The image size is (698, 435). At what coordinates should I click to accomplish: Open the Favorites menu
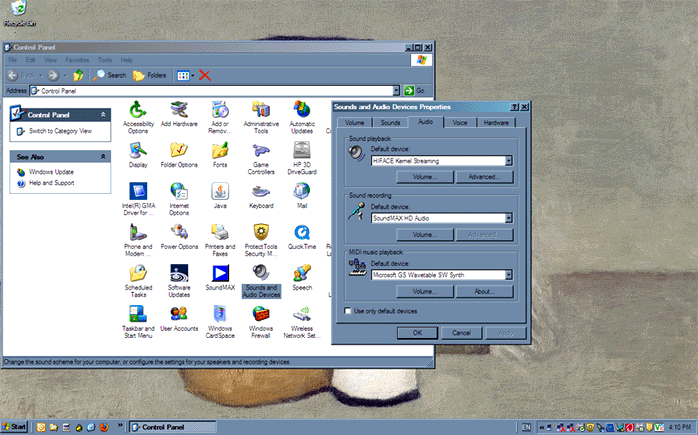tap(77, 60)
